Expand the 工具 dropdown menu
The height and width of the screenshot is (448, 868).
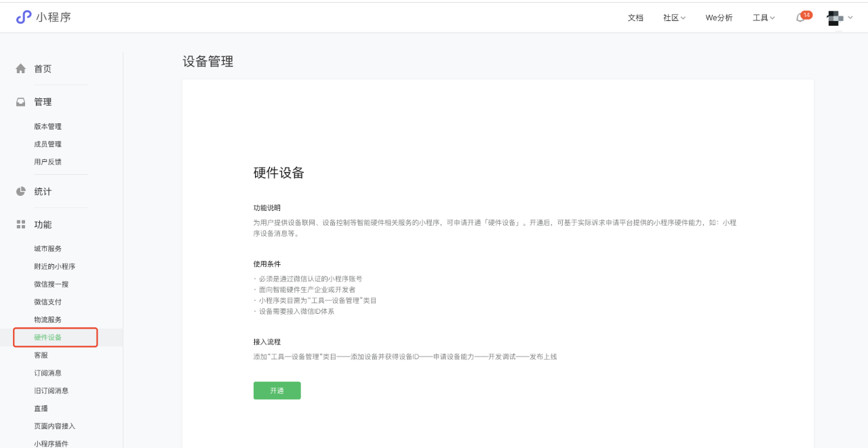[764, 18]
